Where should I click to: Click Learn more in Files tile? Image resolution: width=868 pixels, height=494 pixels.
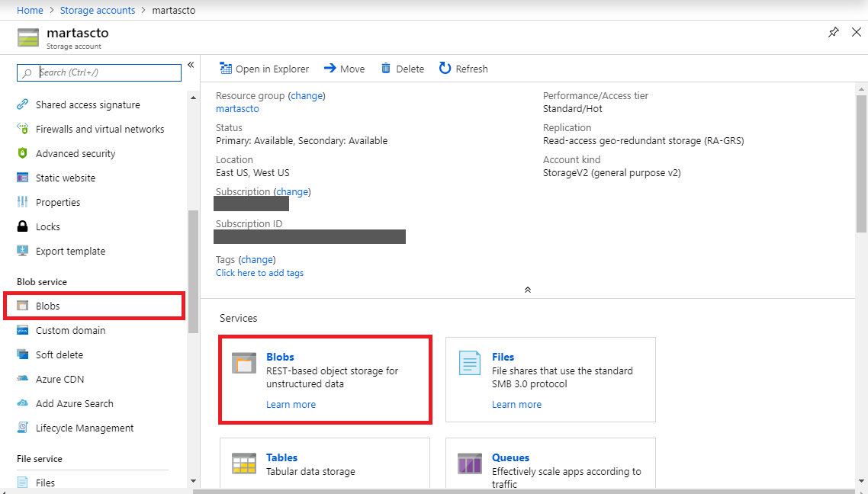[x=516, y=404]
